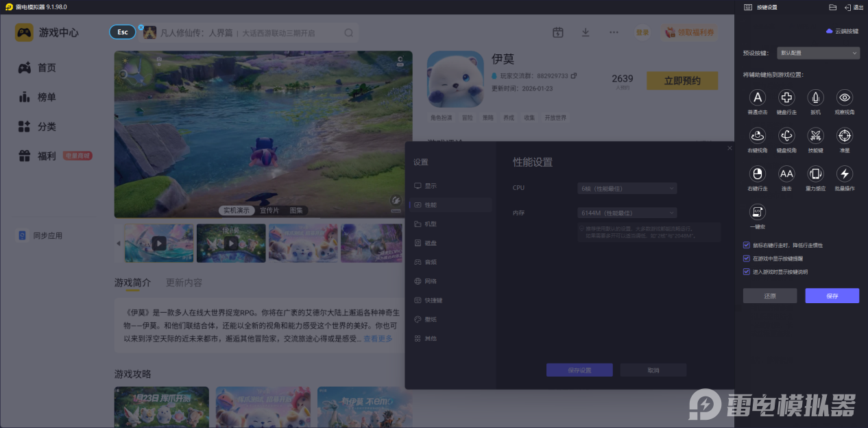Toggle 在游戏中显示按键提醒 checkbox

(747, 259)
